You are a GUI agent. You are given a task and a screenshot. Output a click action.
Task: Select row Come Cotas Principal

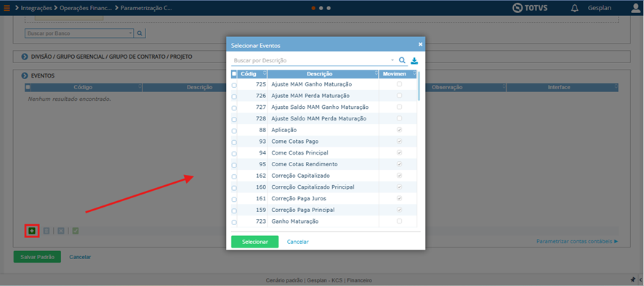coord(323,152)
